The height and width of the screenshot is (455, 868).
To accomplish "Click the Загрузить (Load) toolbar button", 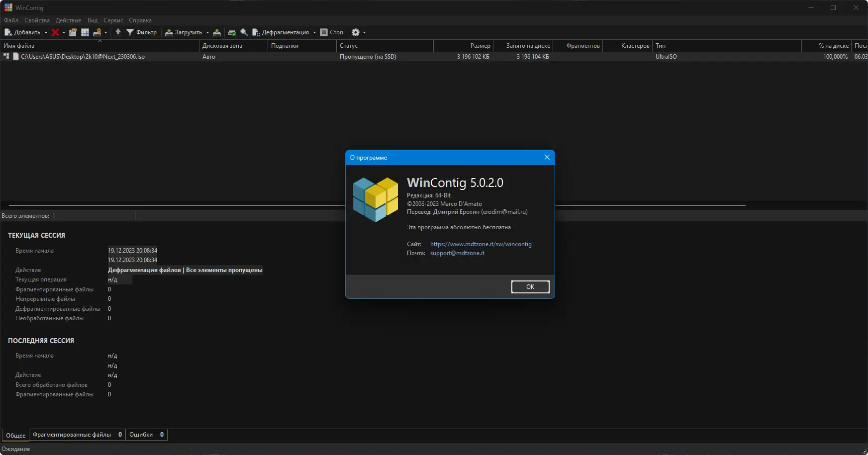I will pyautogui.click(x=184, y=32).
